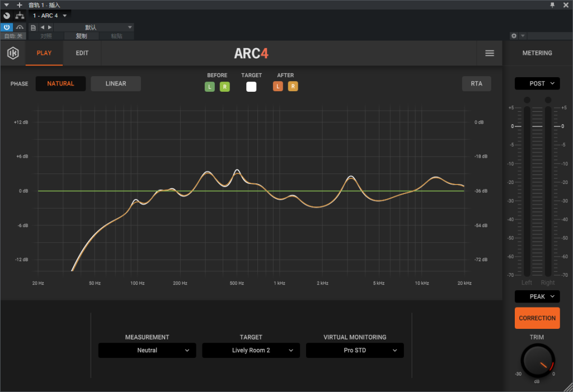573x392 pixels.
Task: Click the left meter clip indicator dot
Action: [x=527, y=100]
